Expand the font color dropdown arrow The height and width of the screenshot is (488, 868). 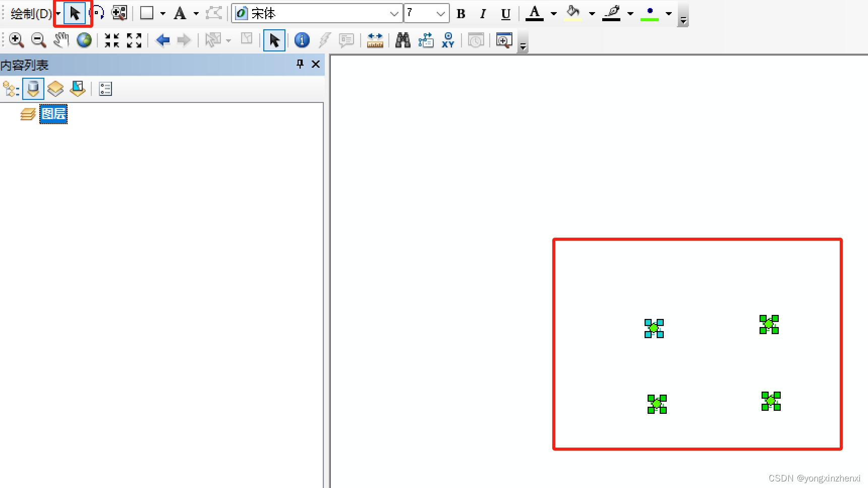click(554, 14)
